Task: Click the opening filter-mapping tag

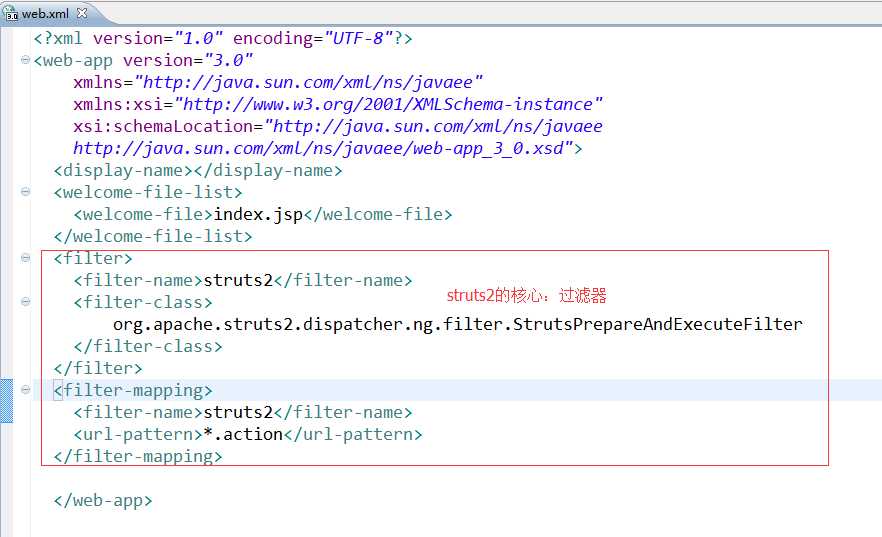Action: pyautogui.click(x=133, y=390)
